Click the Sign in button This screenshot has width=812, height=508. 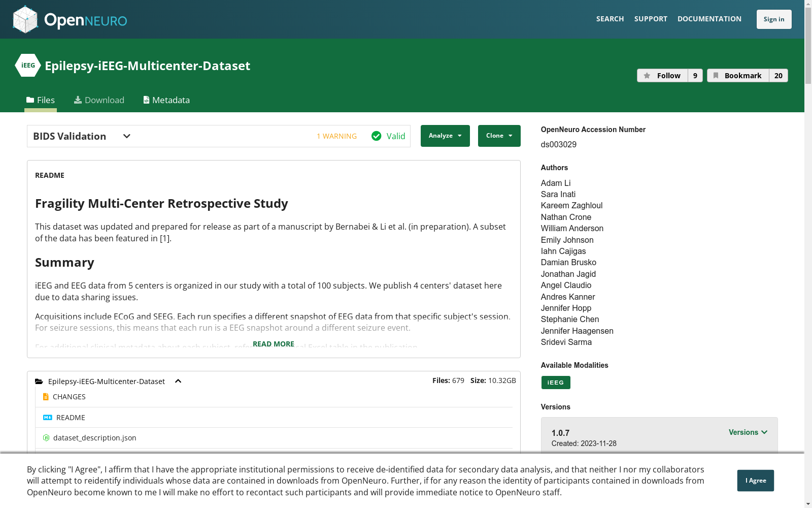tap(774, 19)
